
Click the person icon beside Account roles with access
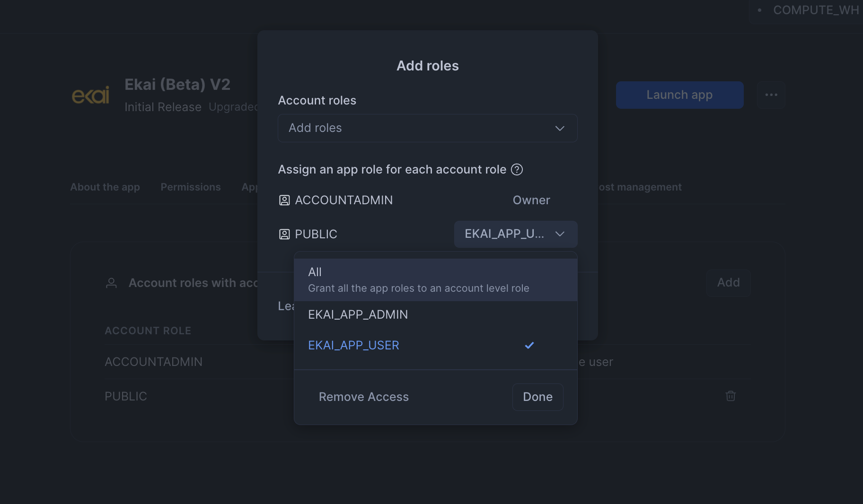(x=111, y=283)
